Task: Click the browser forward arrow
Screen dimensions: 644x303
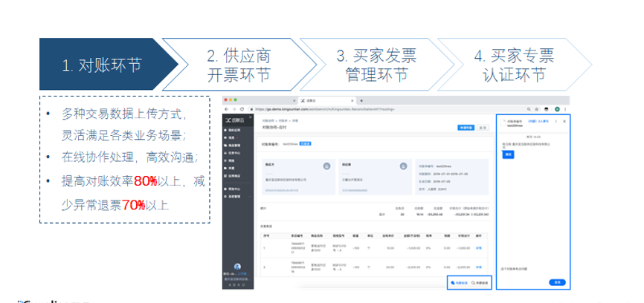Action: (234, 109)
